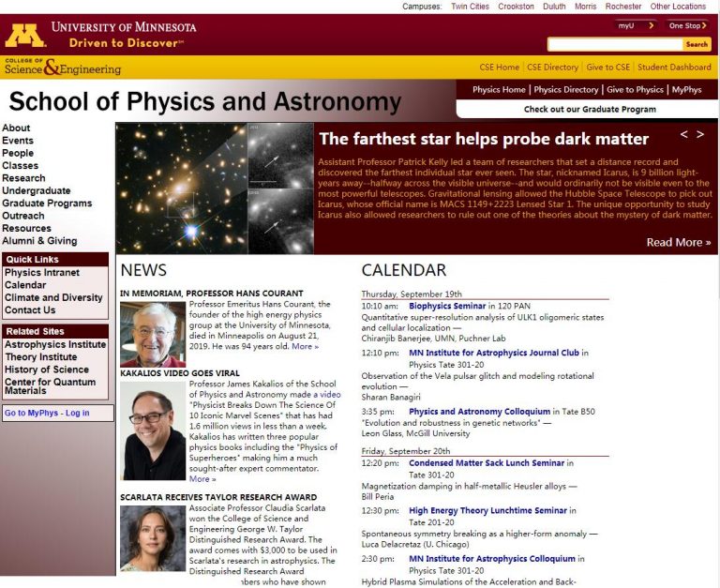
Task: Select People in the sidebar menu
Action: pos(18,153)
